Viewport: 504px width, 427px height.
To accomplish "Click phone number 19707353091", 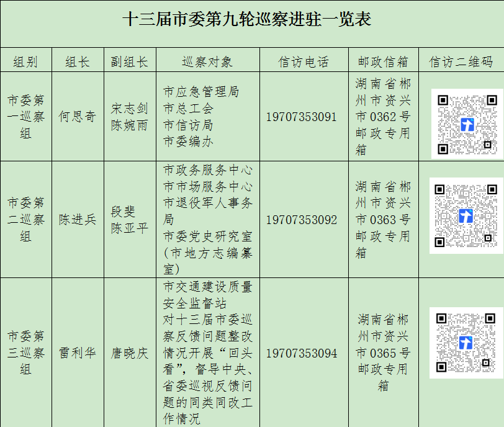I will tap(302, 117).
